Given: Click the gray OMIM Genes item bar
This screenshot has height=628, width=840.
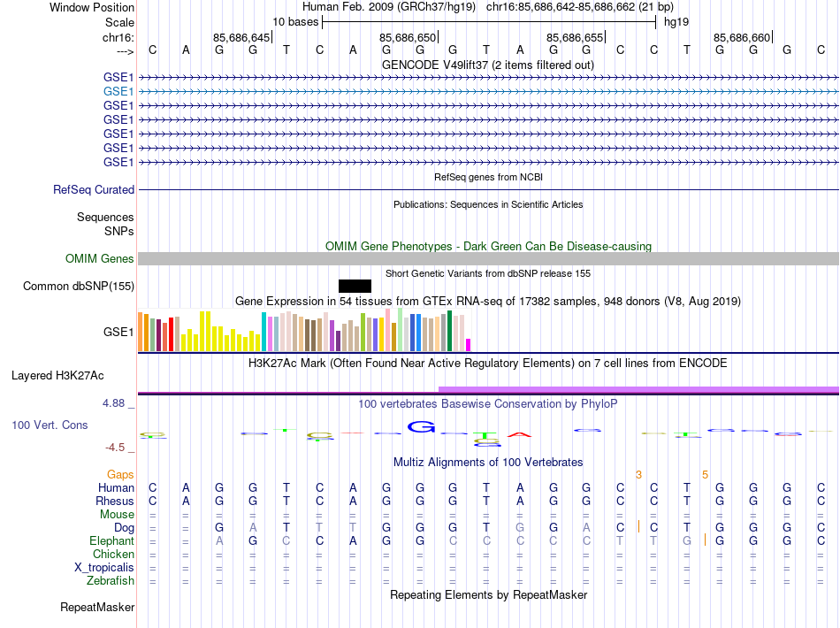Looking at the screenshot, I should click(x=488, y=258).
